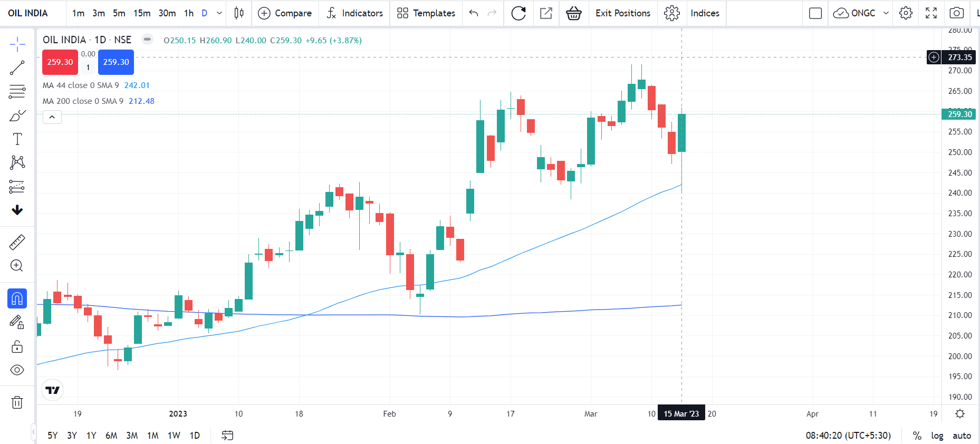Collapse the indicator legend chevron
Viewport: 980px width, 444px height.
[52, 117]
